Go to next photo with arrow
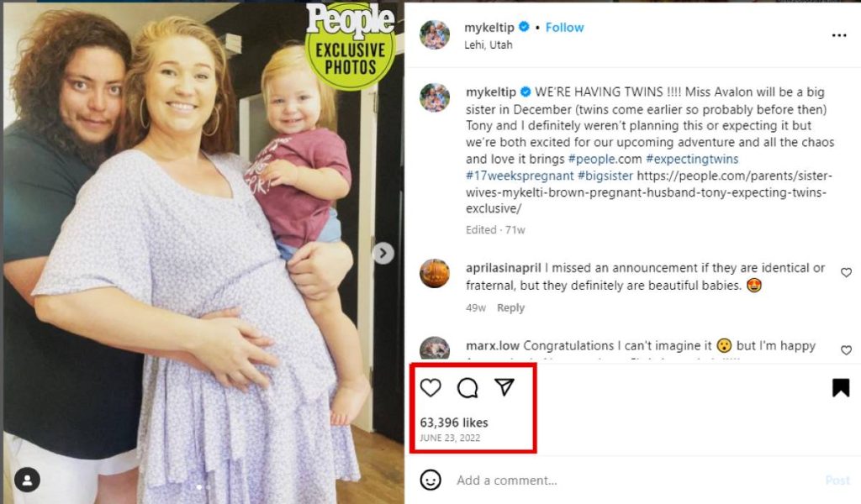Screen dimensions: 861x504 pyautogui.click(x=383, y=253)
